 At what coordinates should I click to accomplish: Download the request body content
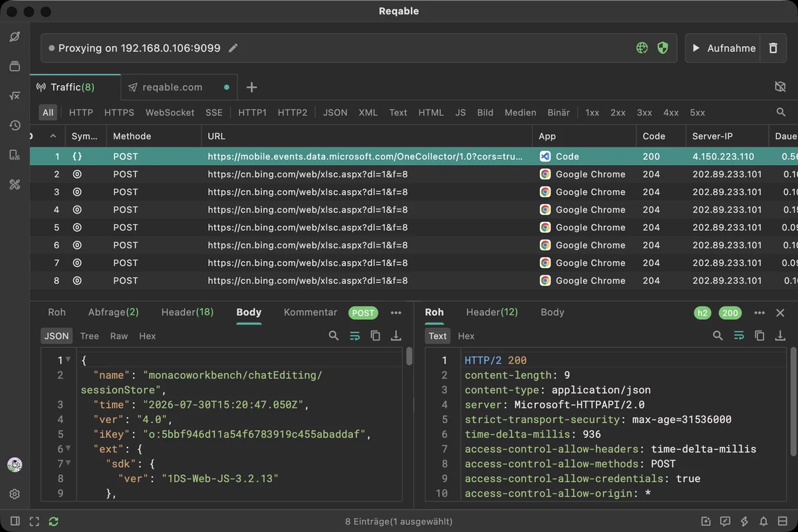396,336
